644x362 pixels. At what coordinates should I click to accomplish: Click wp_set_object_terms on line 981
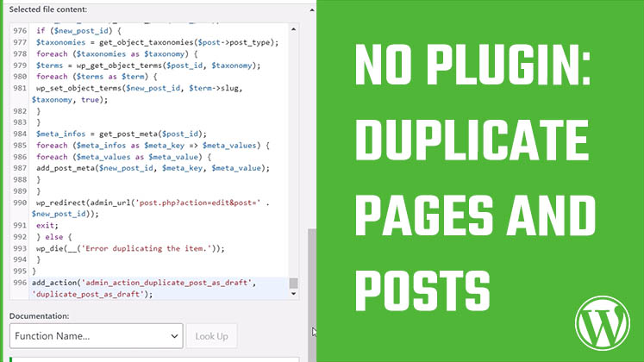click(78, 88)
